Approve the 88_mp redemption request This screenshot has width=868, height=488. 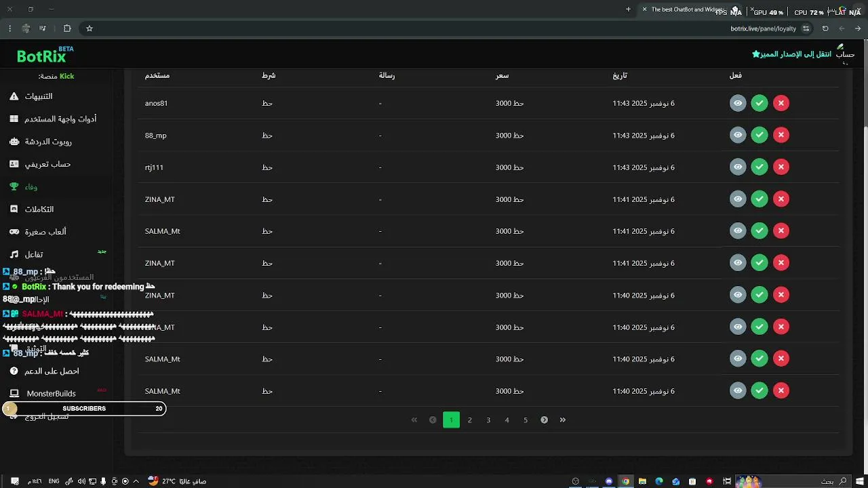(759, 135)
